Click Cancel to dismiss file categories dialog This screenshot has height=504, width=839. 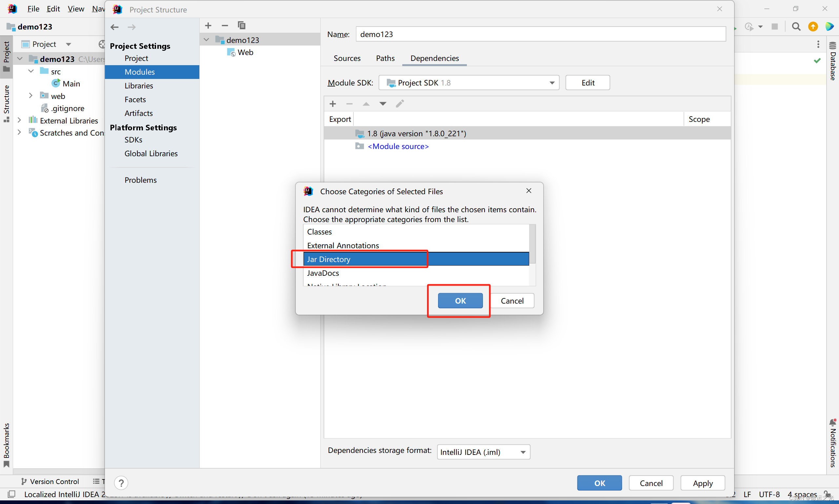[x=511, y=301]
